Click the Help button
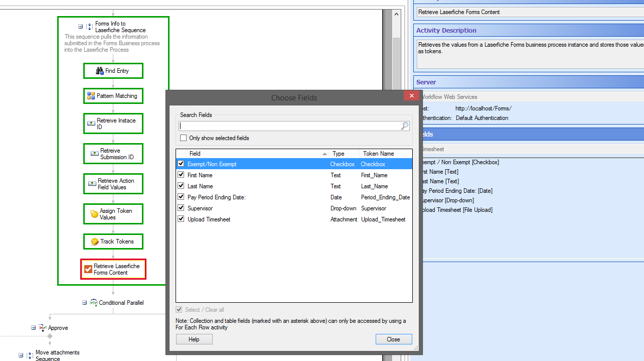Viewport: 644px width, 361px height. (x=194, y=339)
